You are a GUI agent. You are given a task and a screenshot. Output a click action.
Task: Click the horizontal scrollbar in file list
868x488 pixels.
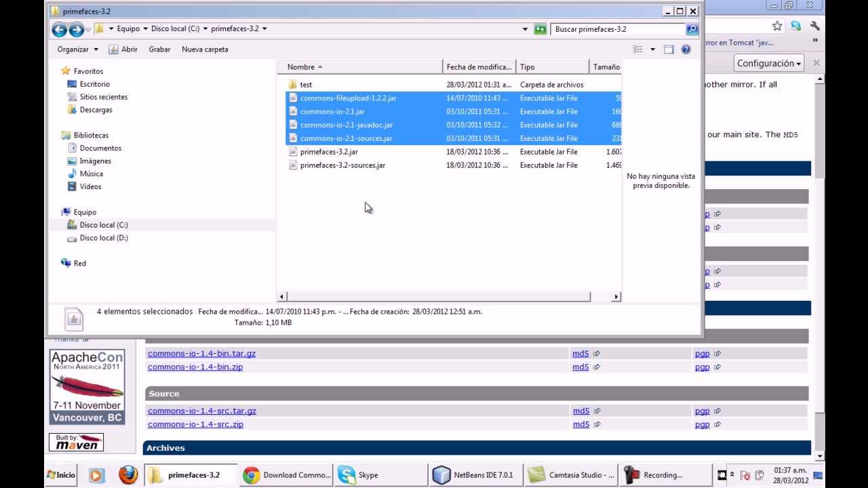point(438,297)
